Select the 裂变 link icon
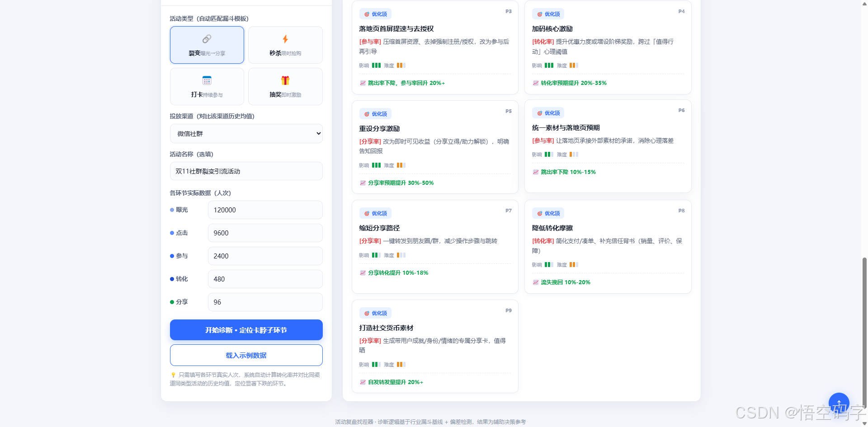This screenshot has height=427, width=868. pyautogui.click(x=207, y=39)
